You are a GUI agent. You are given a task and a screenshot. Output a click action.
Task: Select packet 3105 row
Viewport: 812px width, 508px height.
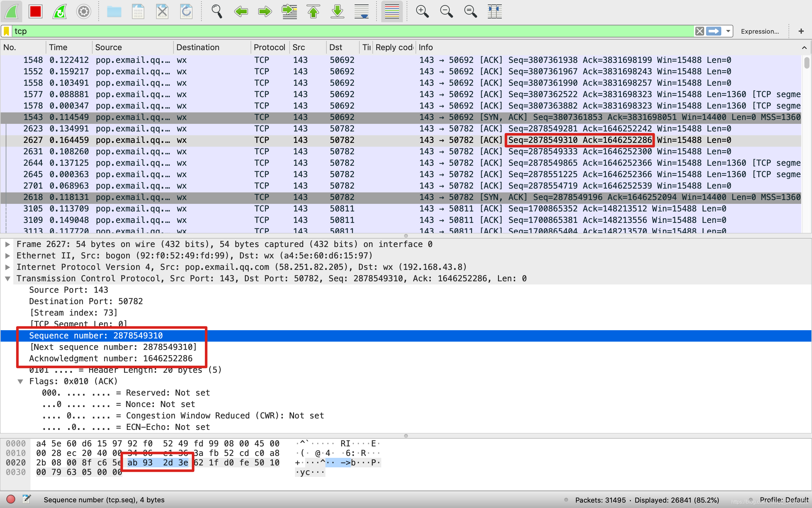click(x=401, y=209)
